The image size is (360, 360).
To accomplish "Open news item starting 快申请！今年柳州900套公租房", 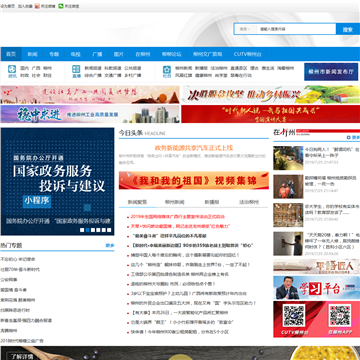I will point(179,332).
